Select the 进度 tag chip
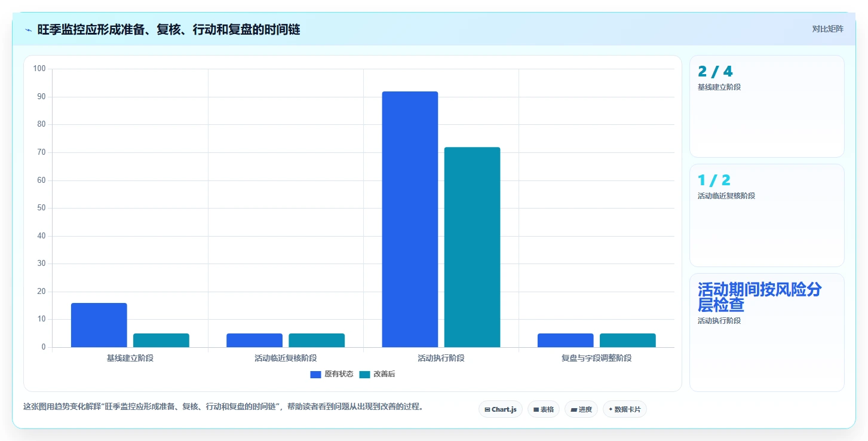Screen dimensions: 868x441 pos(581,409)
